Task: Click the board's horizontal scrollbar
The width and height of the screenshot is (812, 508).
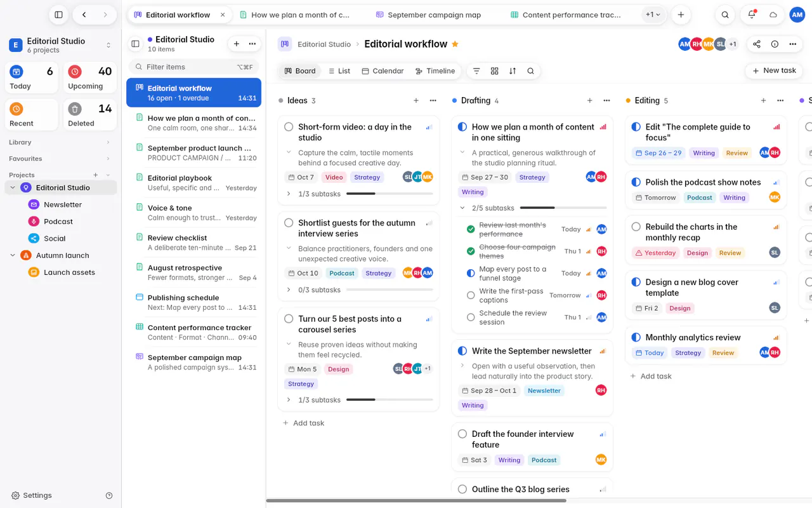Action: coord(416,500)
